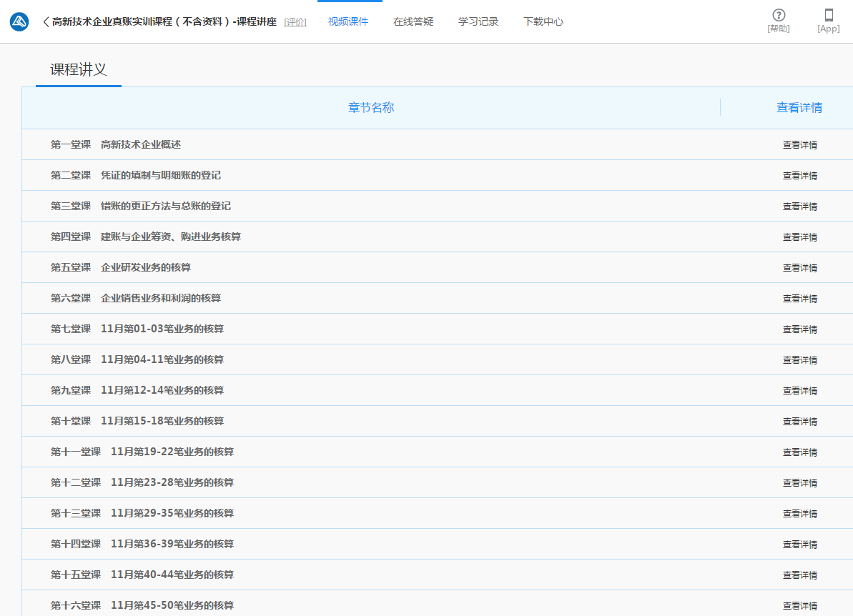Select chapter title 第四堂课 建账与企业筹资、购进业务核算
853x616 pixels.
tap(146, 237)
